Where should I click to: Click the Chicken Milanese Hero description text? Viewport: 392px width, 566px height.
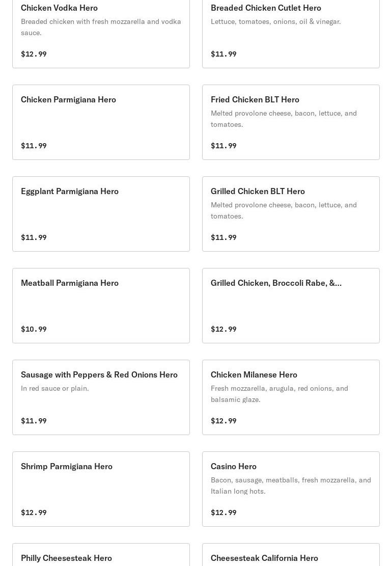[279, 394]
